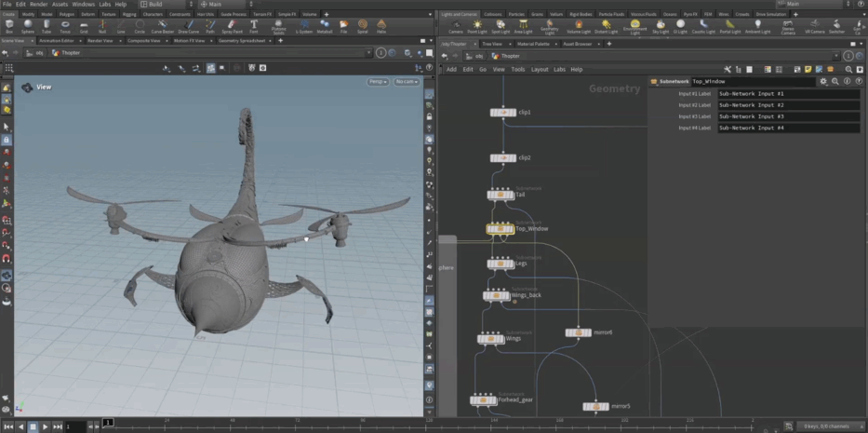Click the Torus shelf tool
Viewport: 868px width, 433px height.
64,25
